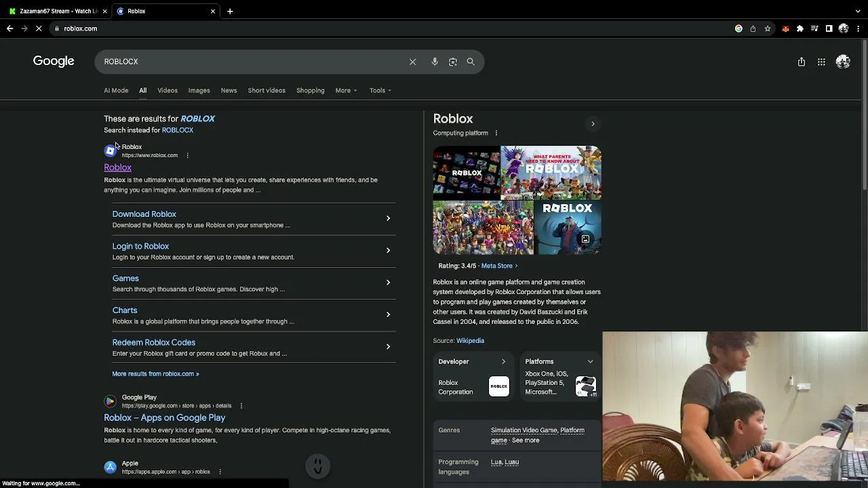The width and height of the screenshot is (868, 488).
Task: Expand the Charts row arrow
Action: coord(388,314)
